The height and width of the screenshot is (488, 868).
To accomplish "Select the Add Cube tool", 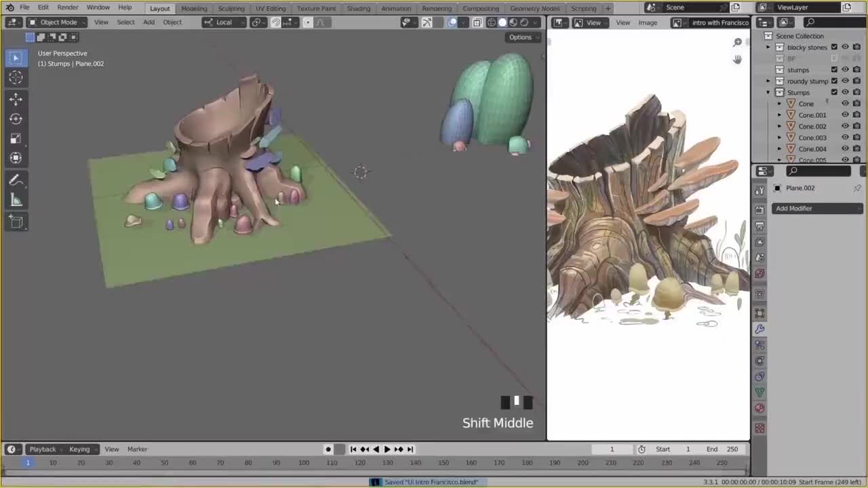I will tap(16, 222).
